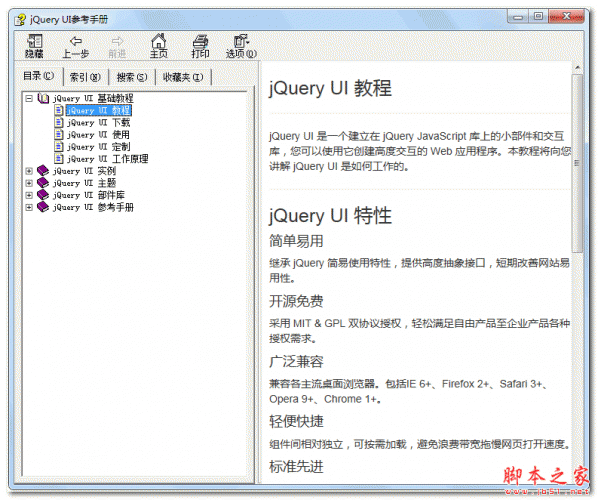The width and height of the screenshot is (598, 500).
Task: Switch to the 目录 (Contents) tab
Action: pyautogui.click(x=39, y=76)
